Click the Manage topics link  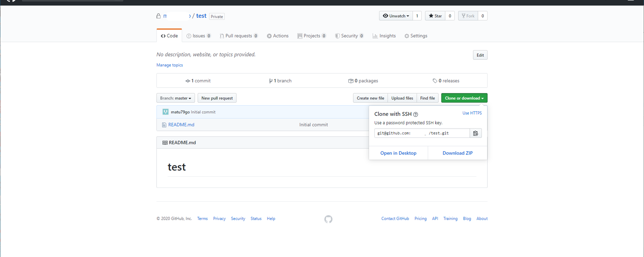[x=170, y=65]
